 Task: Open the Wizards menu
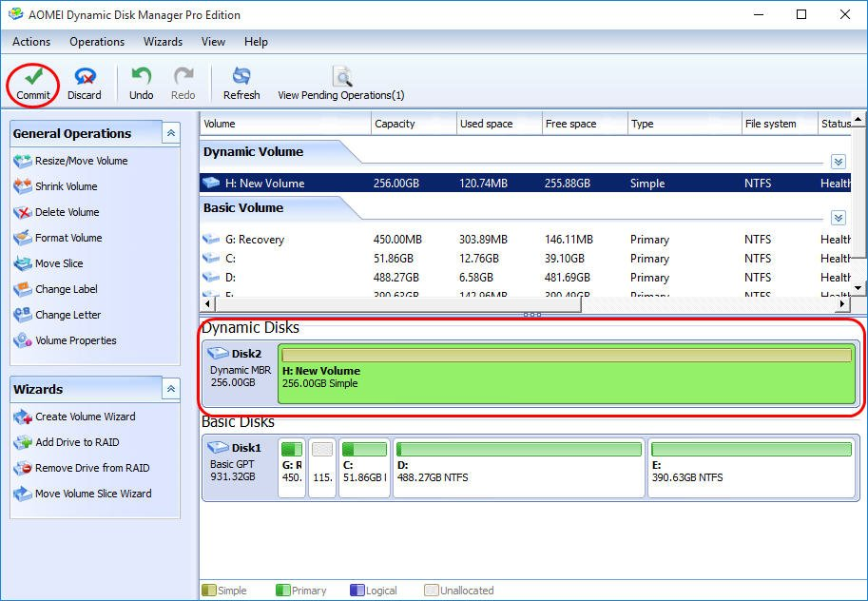[x=163, y=42]
